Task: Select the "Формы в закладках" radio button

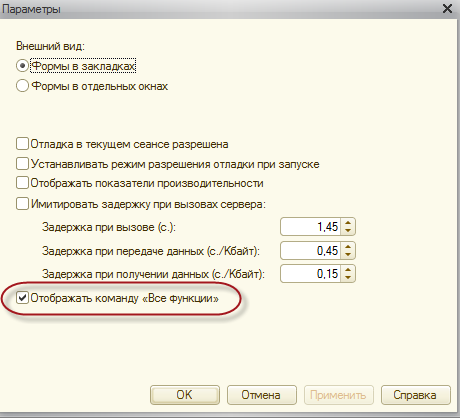Action: pos(22,66)
